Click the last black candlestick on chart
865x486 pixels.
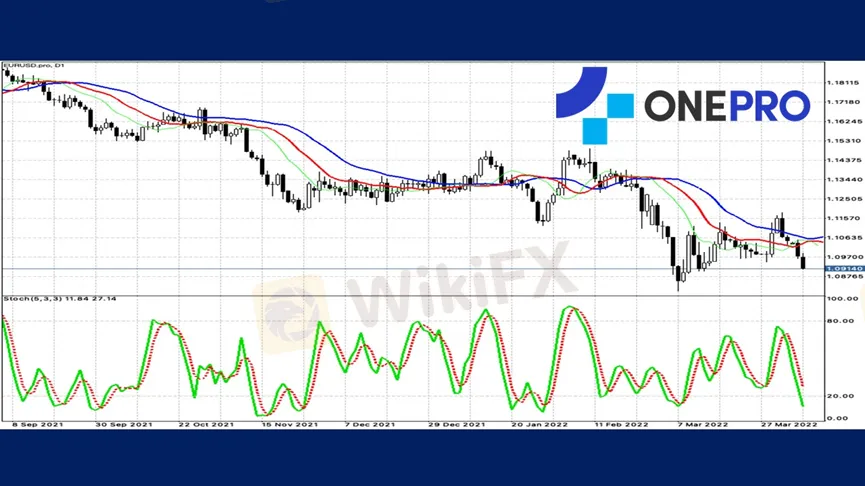803,262
